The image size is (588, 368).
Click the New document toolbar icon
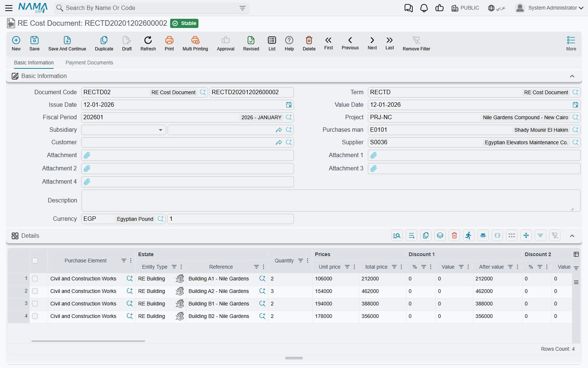[16, 43]
